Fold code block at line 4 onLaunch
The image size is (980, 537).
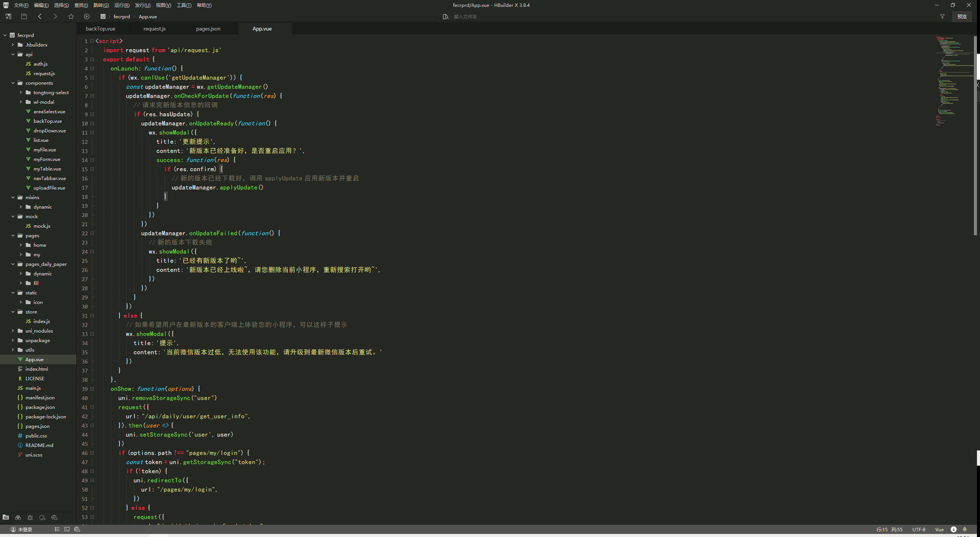click(x=92, y=68)
